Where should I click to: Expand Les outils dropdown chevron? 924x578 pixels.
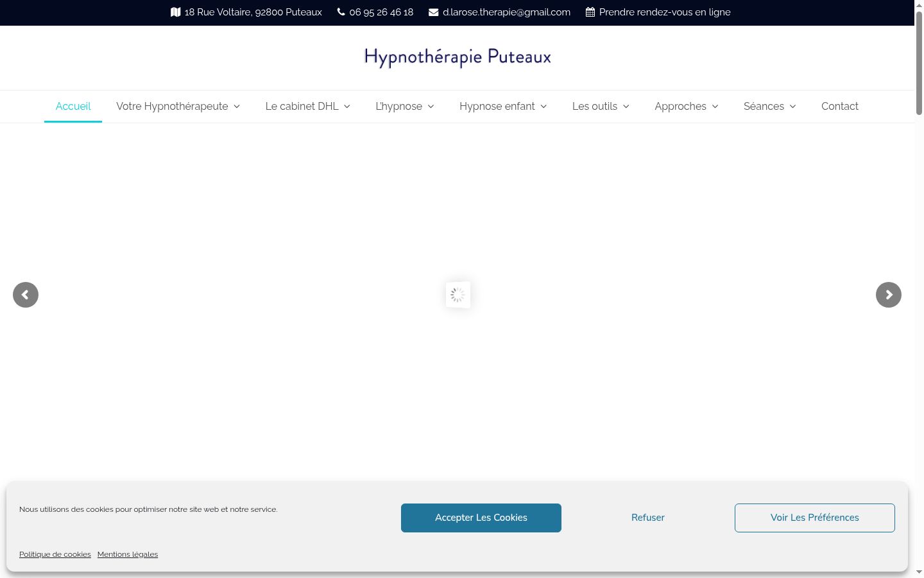pyautogui.click(x=626, y=107)
